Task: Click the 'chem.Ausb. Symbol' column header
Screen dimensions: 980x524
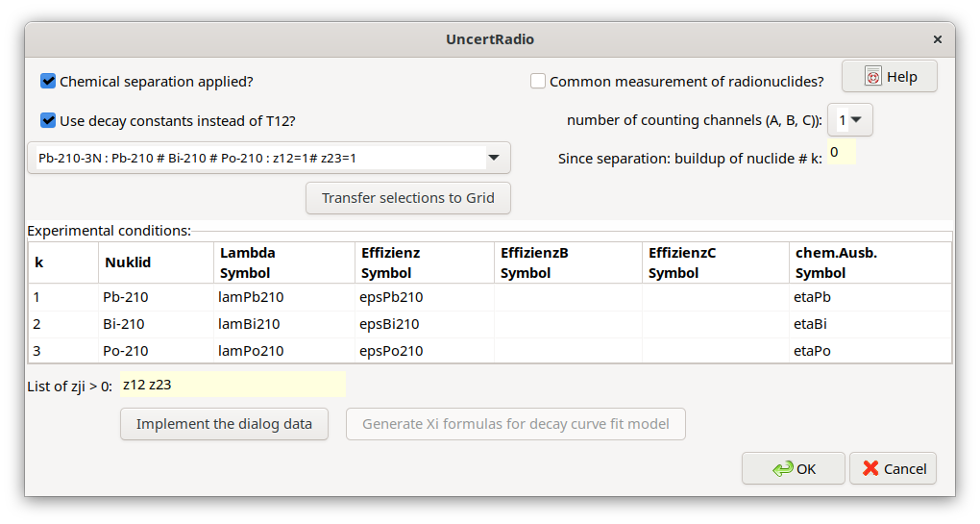Action: (870, 262)
